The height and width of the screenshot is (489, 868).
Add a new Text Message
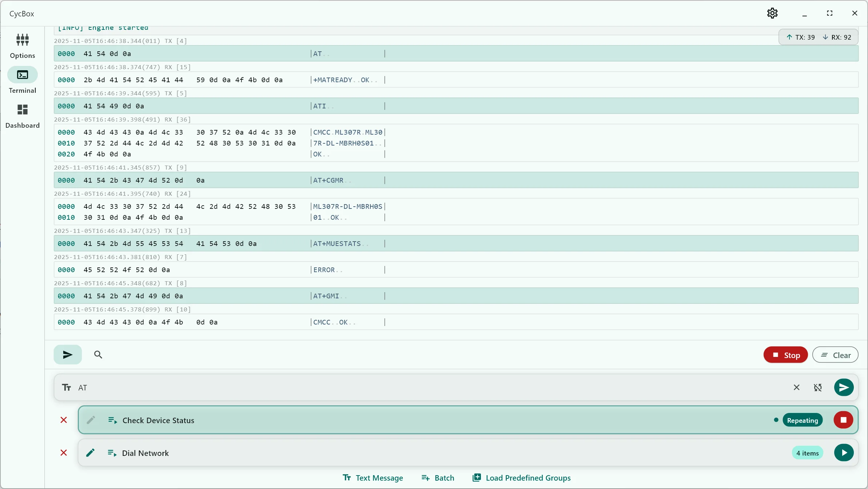(x=373, y=478)
